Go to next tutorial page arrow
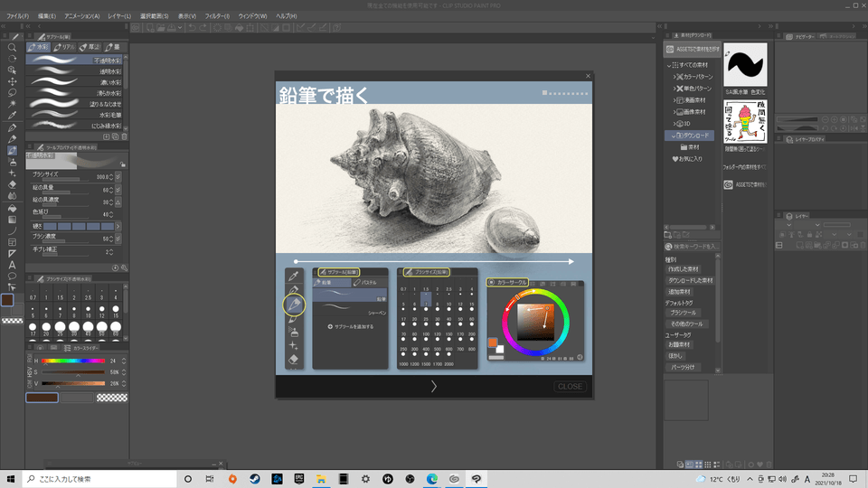 433,386
